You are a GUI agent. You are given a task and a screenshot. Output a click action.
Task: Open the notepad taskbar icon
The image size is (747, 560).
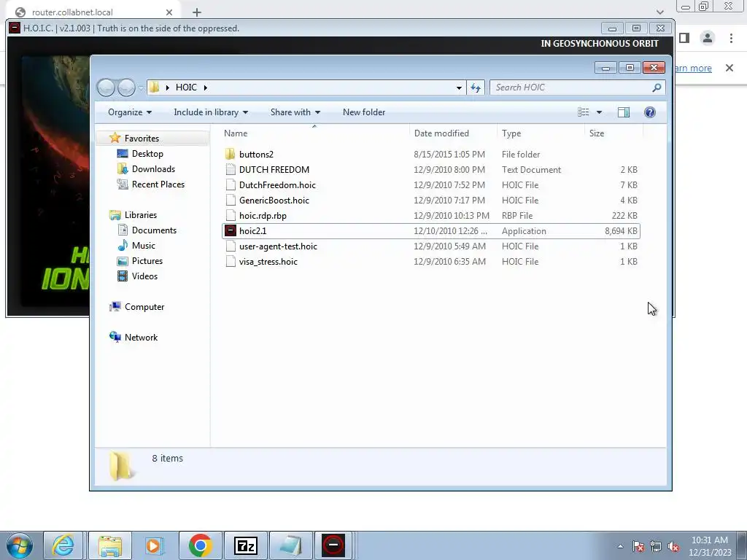(290, 545)
